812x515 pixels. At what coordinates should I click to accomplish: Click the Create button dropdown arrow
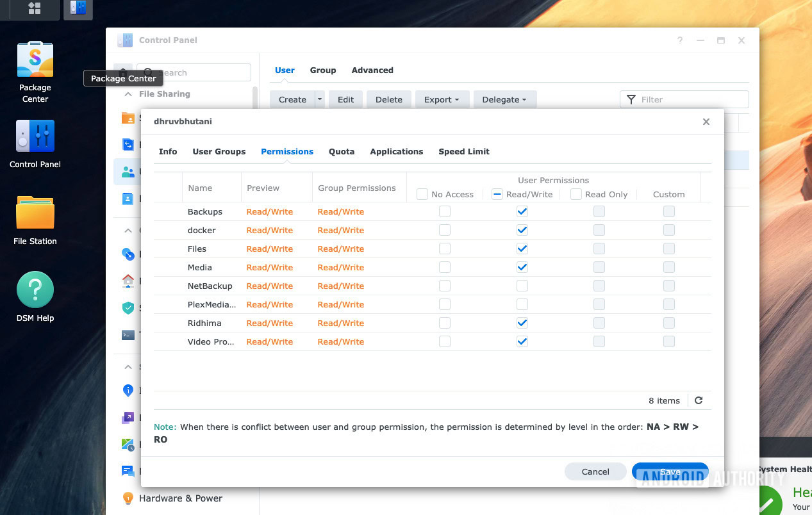[320, 99]
